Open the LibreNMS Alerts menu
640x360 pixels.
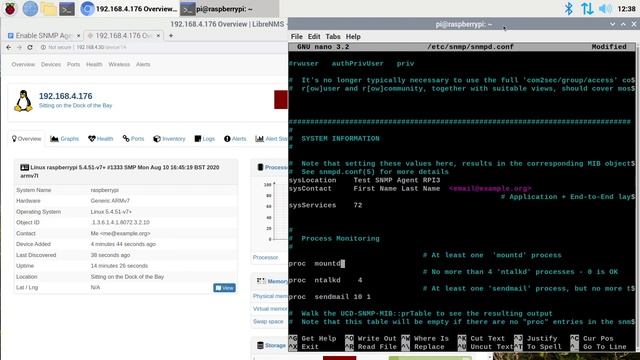tap(143, 64)
